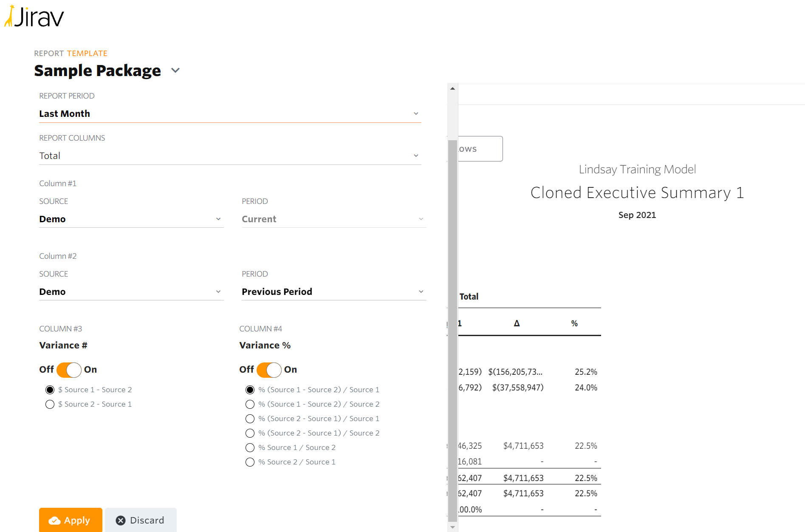Open Column #2 Source Demo dropdown
The width and height of the screenshot is (805, 532).
[131, 292]
